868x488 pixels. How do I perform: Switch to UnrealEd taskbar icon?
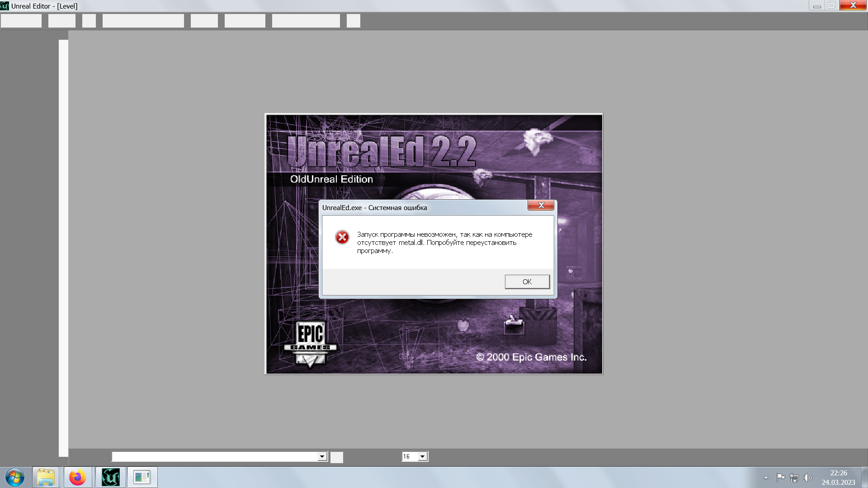(111, 477)
